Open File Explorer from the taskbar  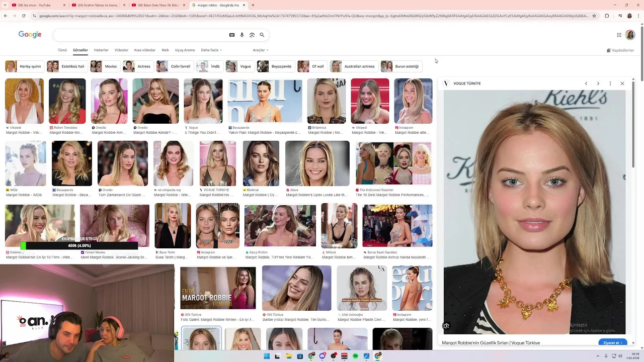point(289,356)
